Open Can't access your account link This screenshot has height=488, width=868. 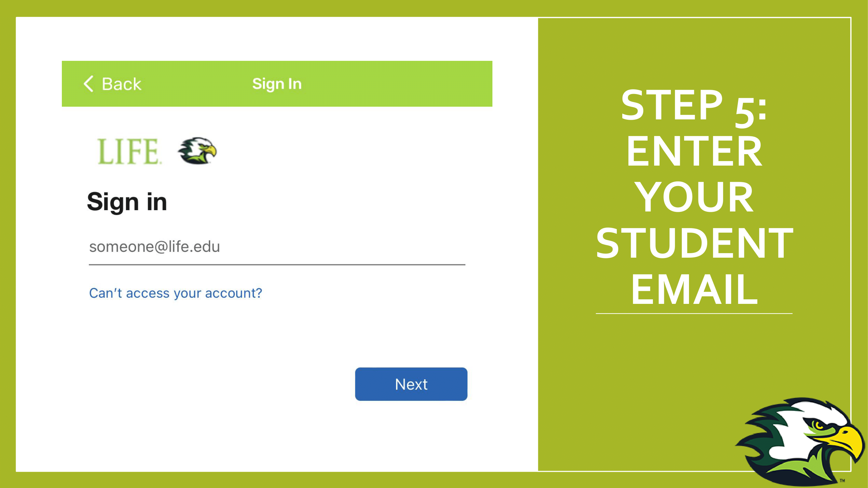tap(175, 293)
